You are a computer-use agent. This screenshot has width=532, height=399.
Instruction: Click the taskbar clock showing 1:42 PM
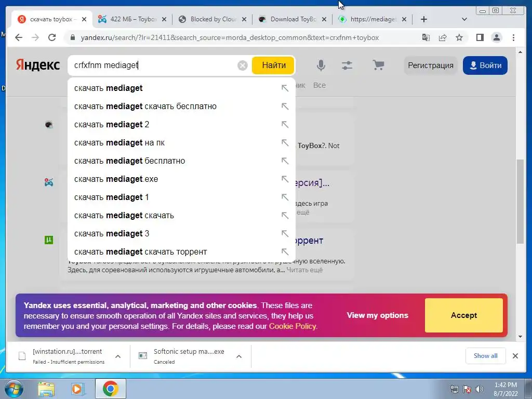[506, 389]
